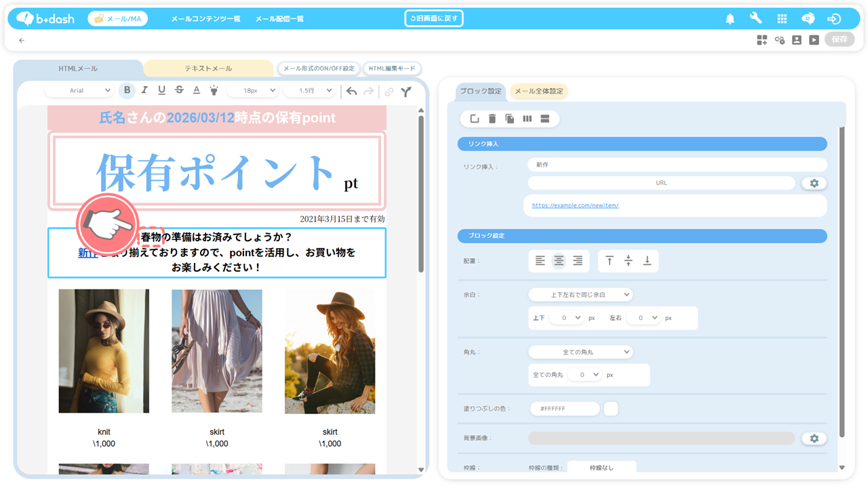Click the add-block grid icon near Save
The height and width of the screenshot is (488, 868).
(762, 40)
